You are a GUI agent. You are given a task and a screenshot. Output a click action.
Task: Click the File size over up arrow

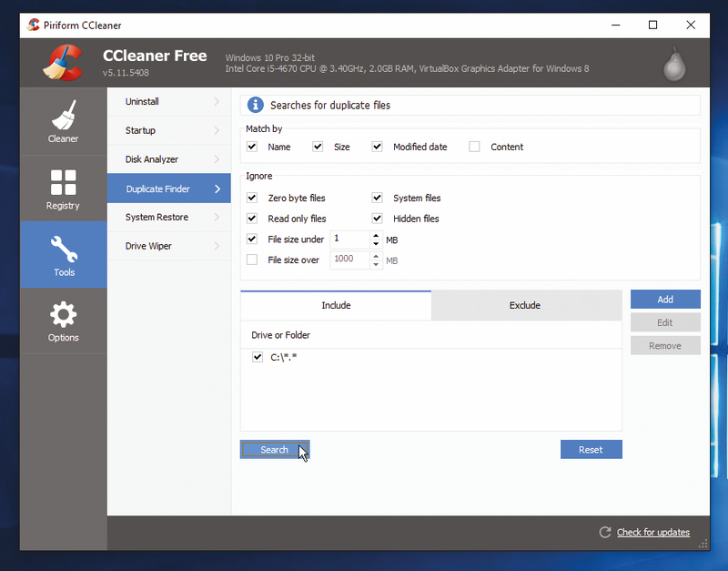point(376,256)
